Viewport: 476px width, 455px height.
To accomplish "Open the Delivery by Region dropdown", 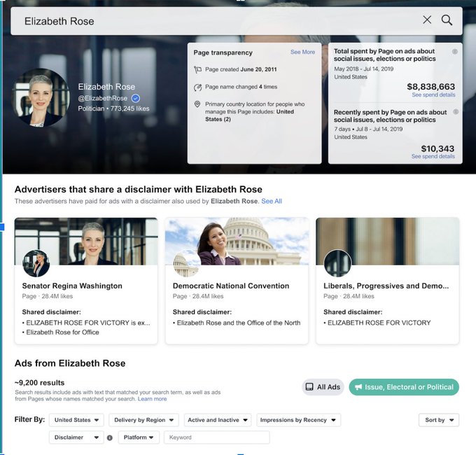I will pos(143,420).
